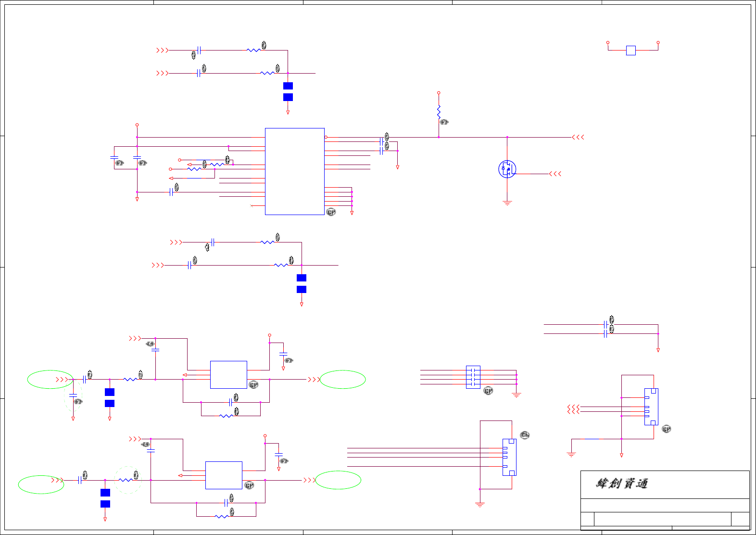The width and height of the screenshot is (756, 535).
Task: Click the large central IC block
Action: (295, 171)
